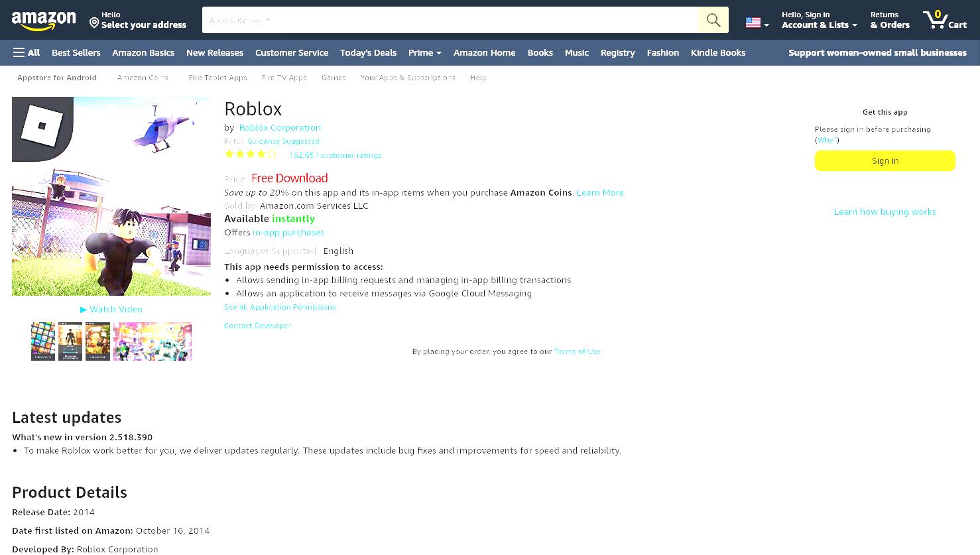Click the star rating icons
The width and height of the screenshot is (980, 555).
pyautogui.click(x=251, y=154)
